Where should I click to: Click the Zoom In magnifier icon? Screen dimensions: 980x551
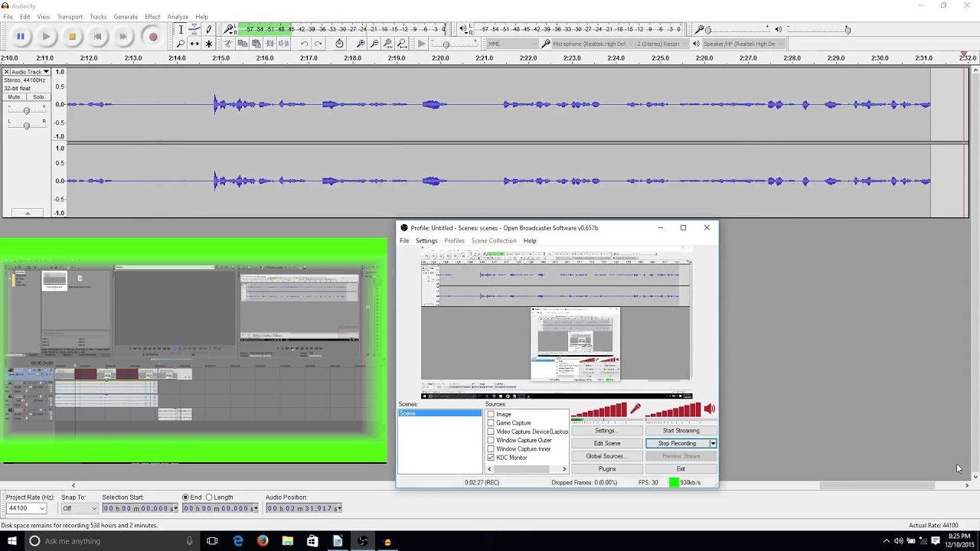coord(361,44)
